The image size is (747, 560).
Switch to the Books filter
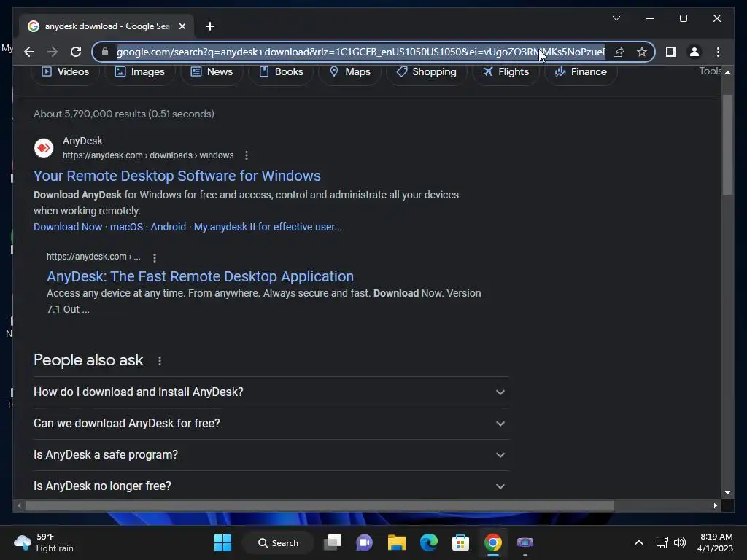[281, 72]
